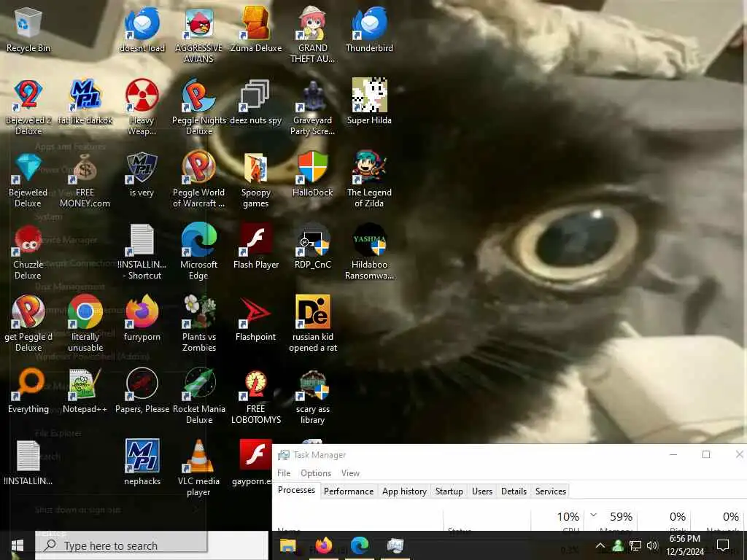
Task: Switch to the Performance tab
Action: pos(348,491)
